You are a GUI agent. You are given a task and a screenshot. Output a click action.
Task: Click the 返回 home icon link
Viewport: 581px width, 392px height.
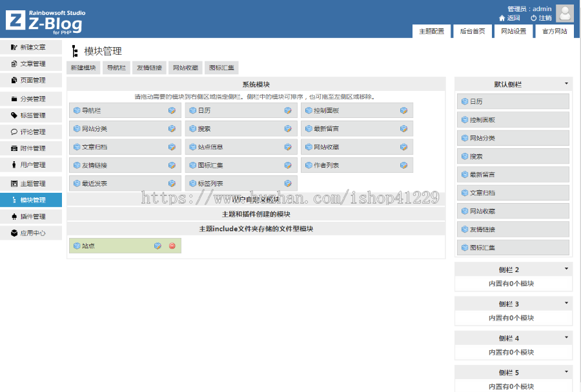click(x=502, y=18)
